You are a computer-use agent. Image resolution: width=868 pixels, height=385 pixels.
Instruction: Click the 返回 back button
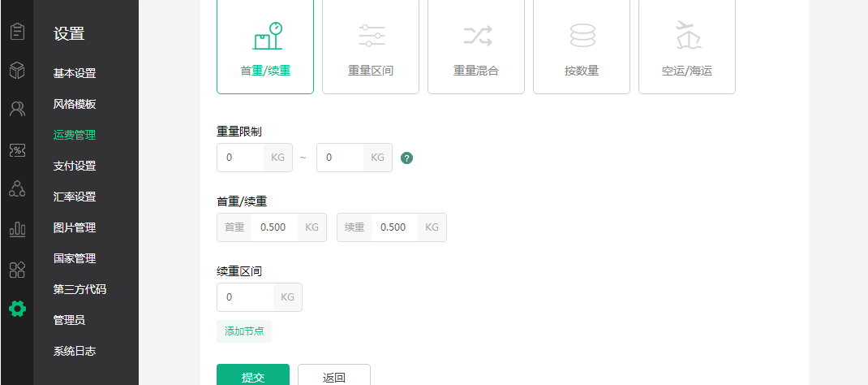coord(334,376)
